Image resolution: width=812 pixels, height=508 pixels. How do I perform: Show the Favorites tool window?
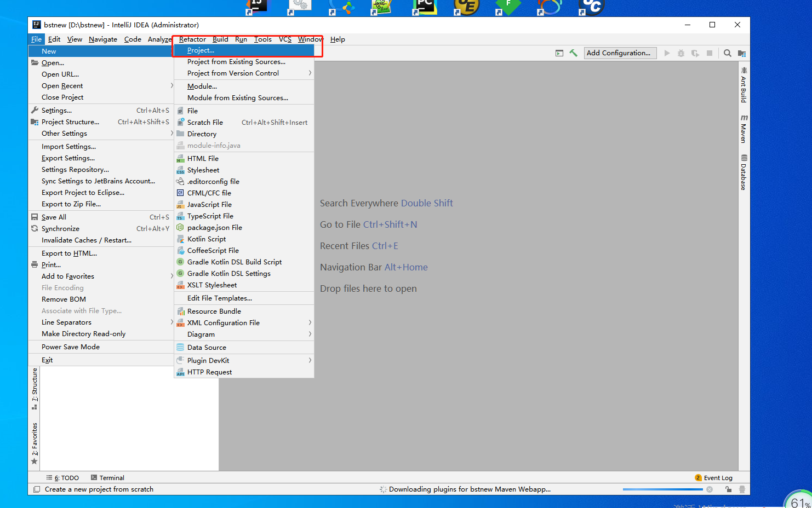[35, 443]
